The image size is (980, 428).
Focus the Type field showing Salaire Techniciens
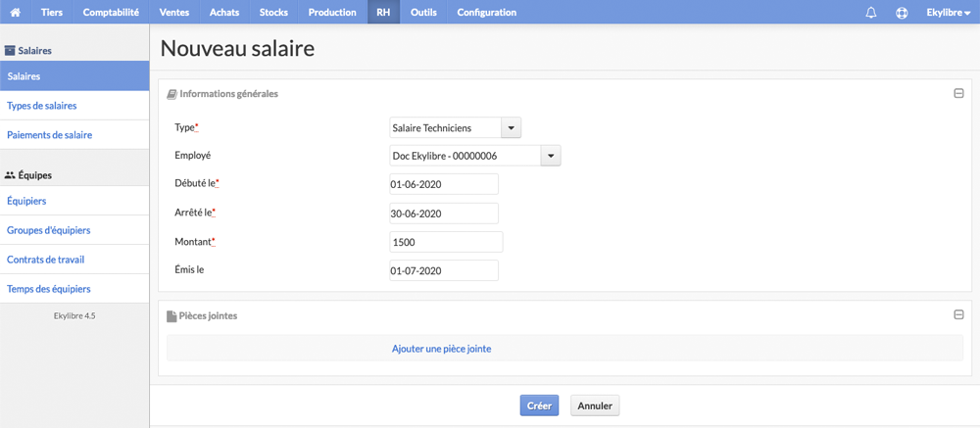click(x=445, y=128)
